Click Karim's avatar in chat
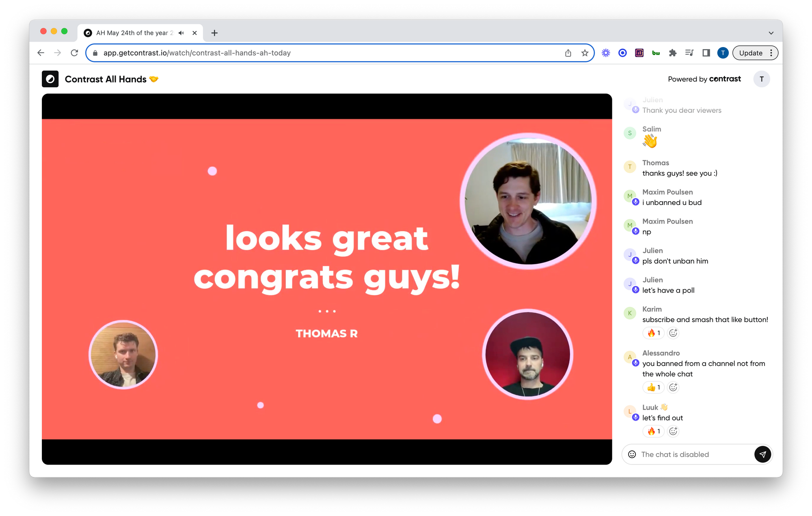This screenshot has width=812, height=516. [630, 313]
